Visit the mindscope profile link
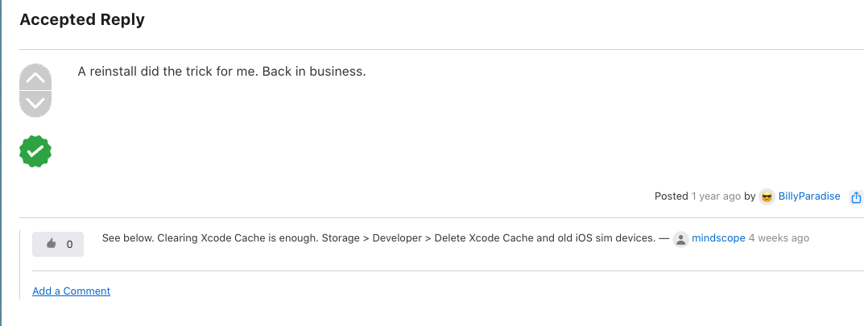 718,238
